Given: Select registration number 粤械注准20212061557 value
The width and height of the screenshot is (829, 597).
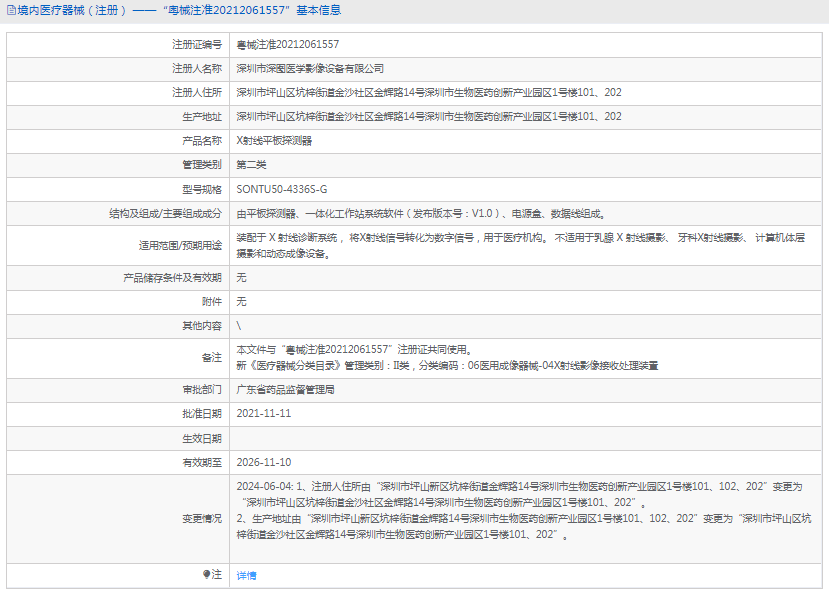Looking at the screenshot, I should point(287,45).
